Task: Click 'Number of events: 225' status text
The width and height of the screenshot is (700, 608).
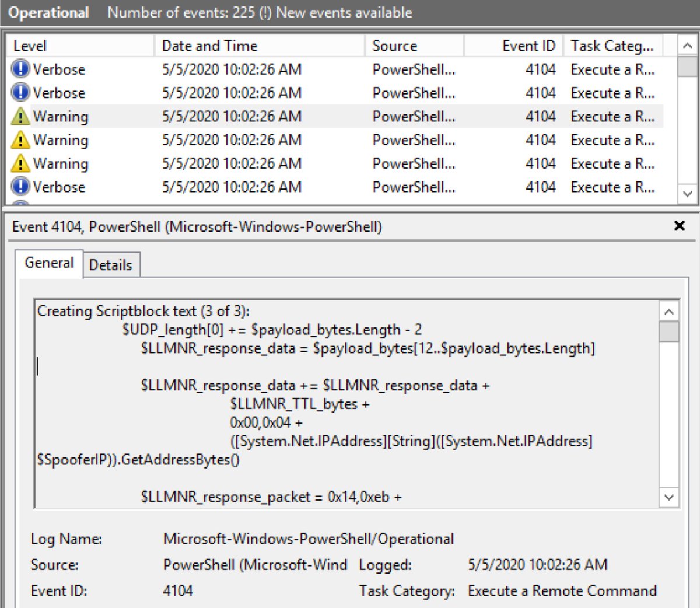Action: pyautogui.click(x=181, y=12)
